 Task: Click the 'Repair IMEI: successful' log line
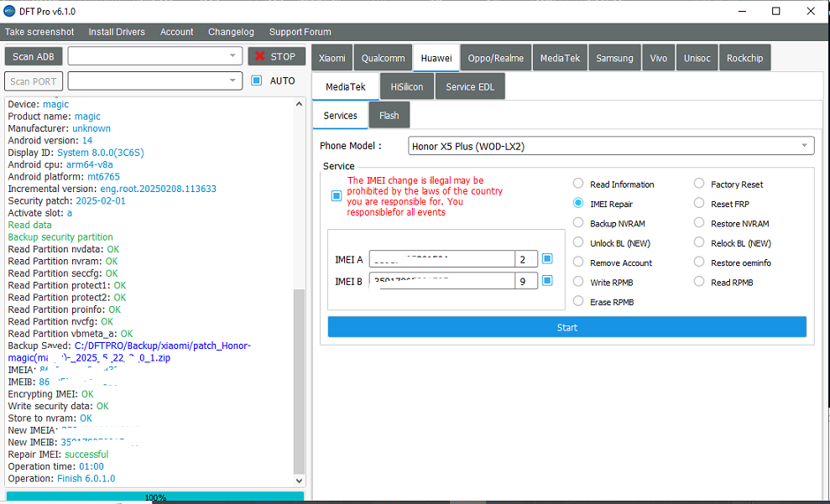pos(58,454)
